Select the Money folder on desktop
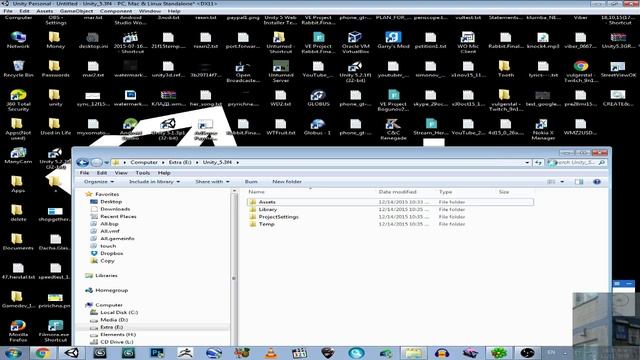This screenshot has height=360, width=640. pos(56,40)
